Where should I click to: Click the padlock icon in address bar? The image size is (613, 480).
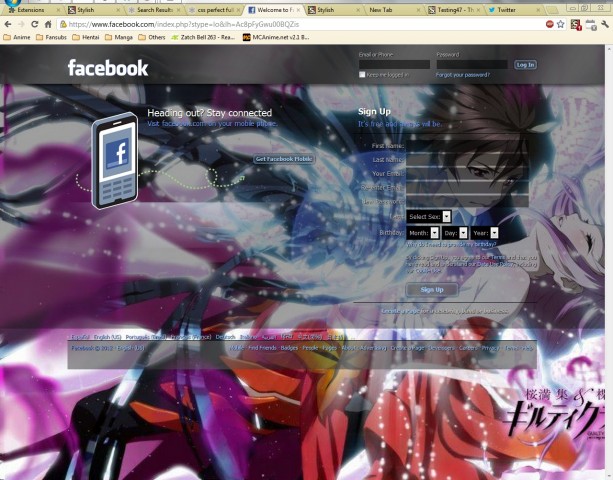(x=63, y=24)
